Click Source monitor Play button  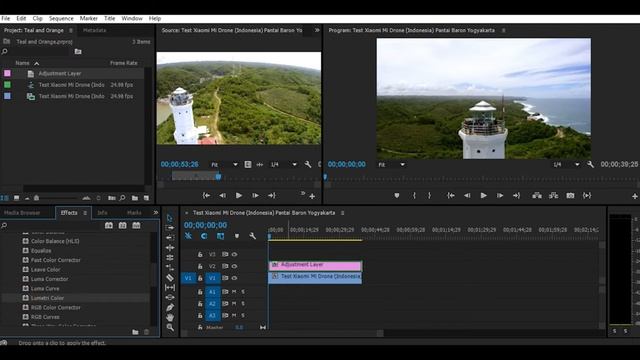(x=239, y=196)
